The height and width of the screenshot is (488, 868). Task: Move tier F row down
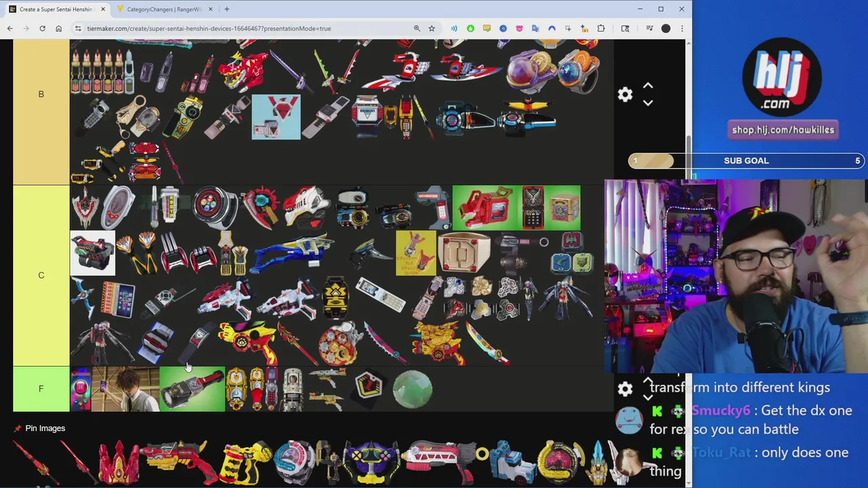648,397
